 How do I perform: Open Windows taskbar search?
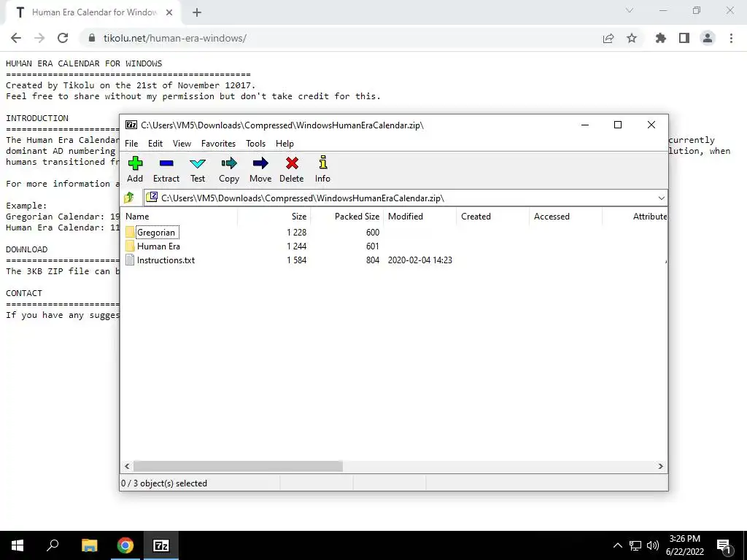(53, 545)
